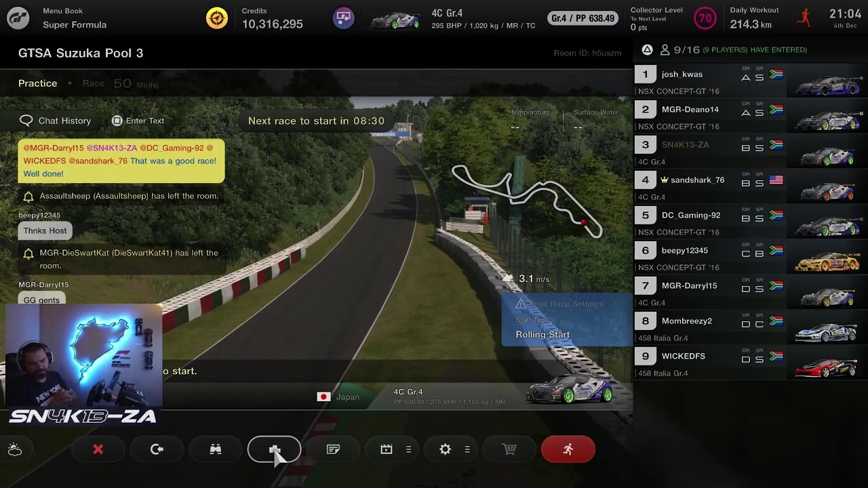Click Enter Text chat field
Viewport: 868px width, 488px height.
[138, 121]
